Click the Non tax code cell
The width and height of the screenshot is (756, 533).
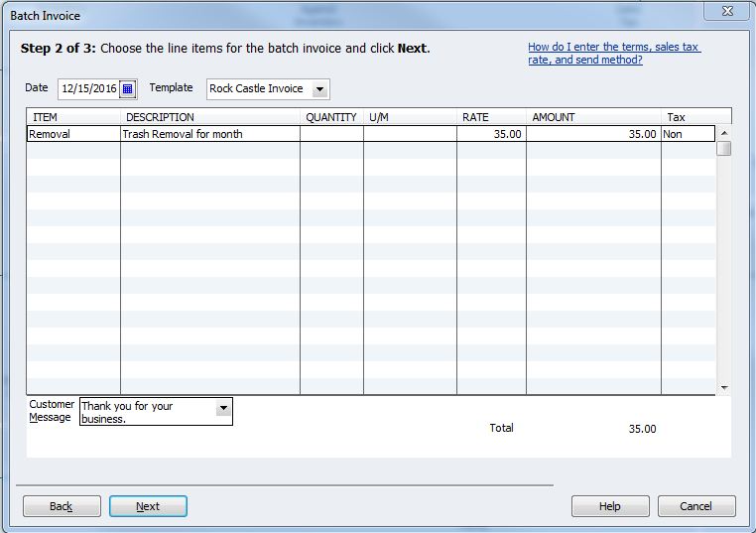tap(687, 134)
